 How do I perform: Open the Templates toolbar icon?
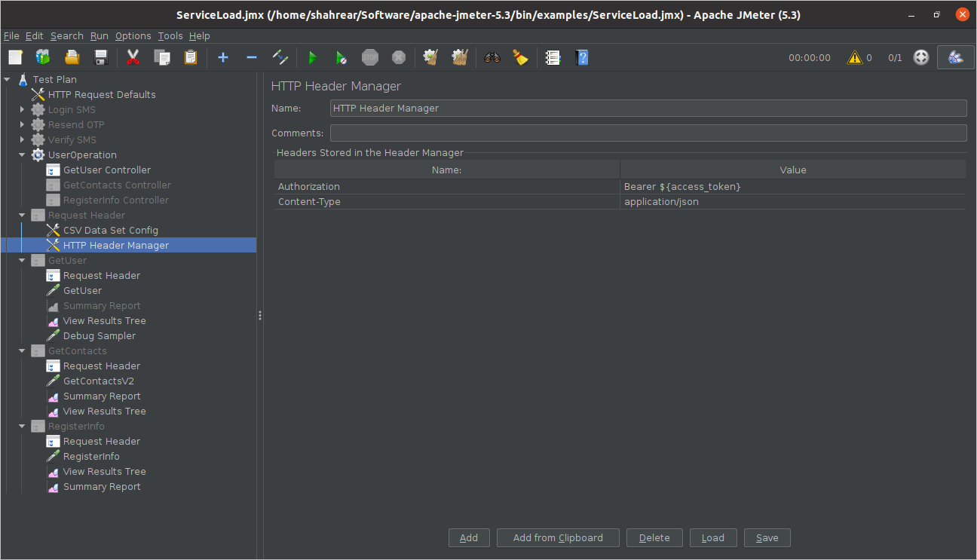click(x=43, y=57)
